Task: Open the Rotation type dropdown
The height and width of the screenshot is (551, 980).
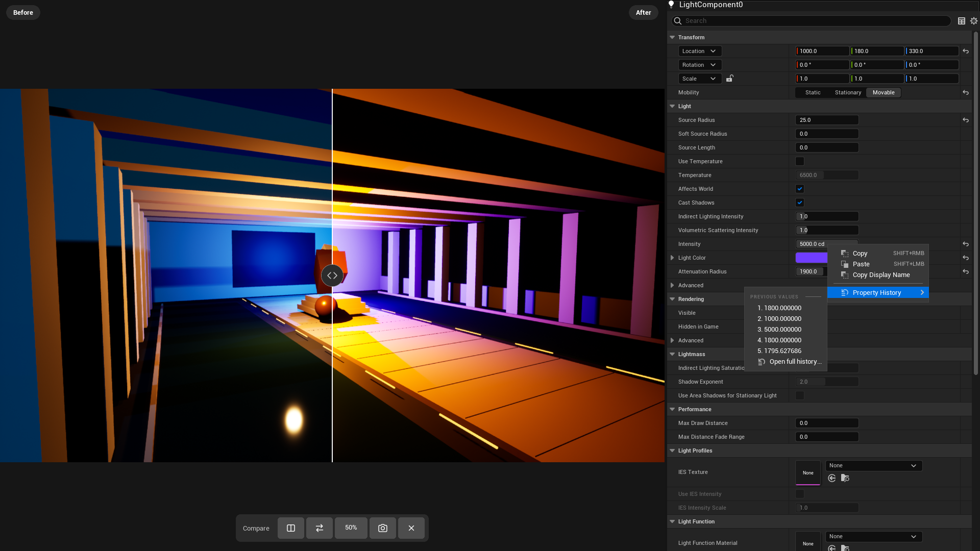Action: pyautogui.click(x=700, y=65)
